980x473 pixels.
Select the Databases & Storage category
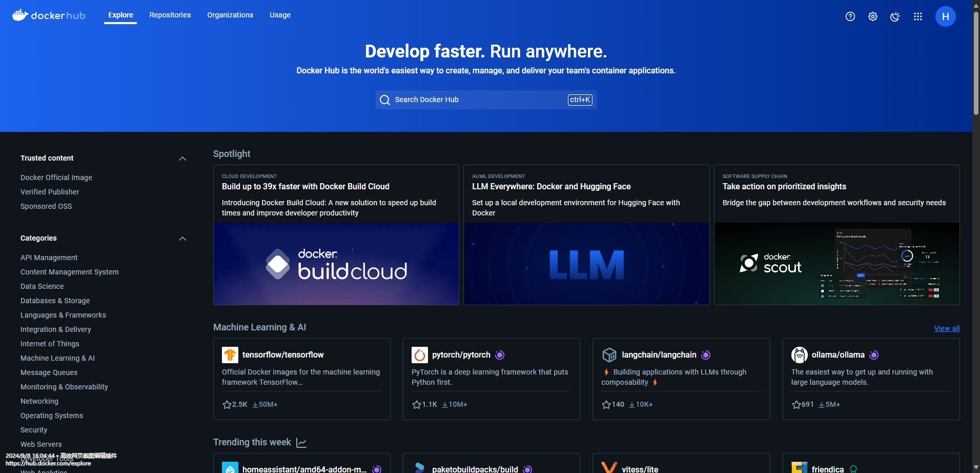(x=55, y=301)
